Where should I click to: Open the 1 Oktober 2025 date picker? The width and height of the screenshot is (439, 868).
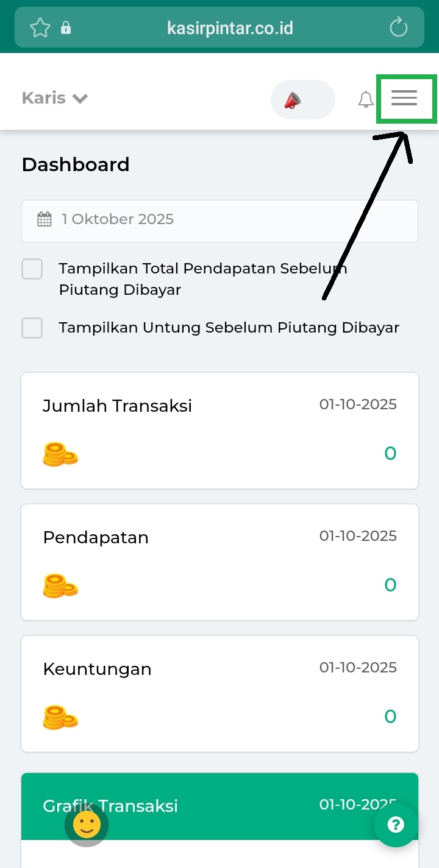[x=220, y=221]
